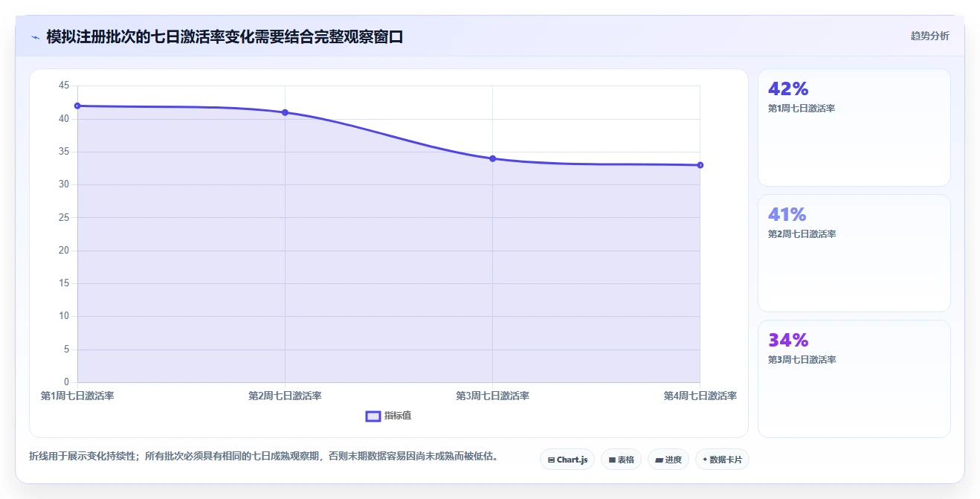Click the 42% data card value
The height and width of the screenshot is (499, 980).
[788, 89]
